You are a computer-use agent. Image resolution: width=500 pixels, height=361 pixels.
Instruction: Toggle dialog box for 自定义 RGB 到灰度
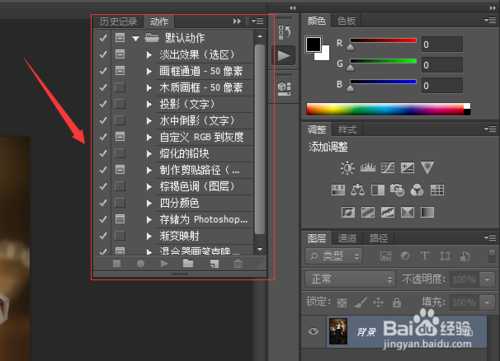120,137
